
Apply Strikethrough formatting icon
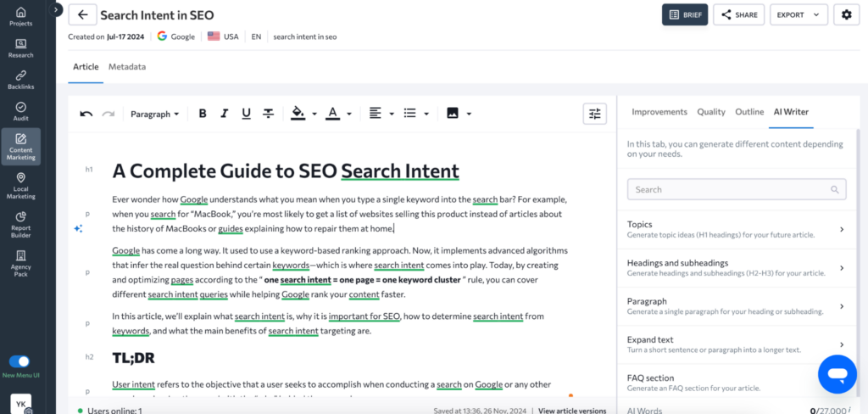pyautogui.click(x=268, y=114)
